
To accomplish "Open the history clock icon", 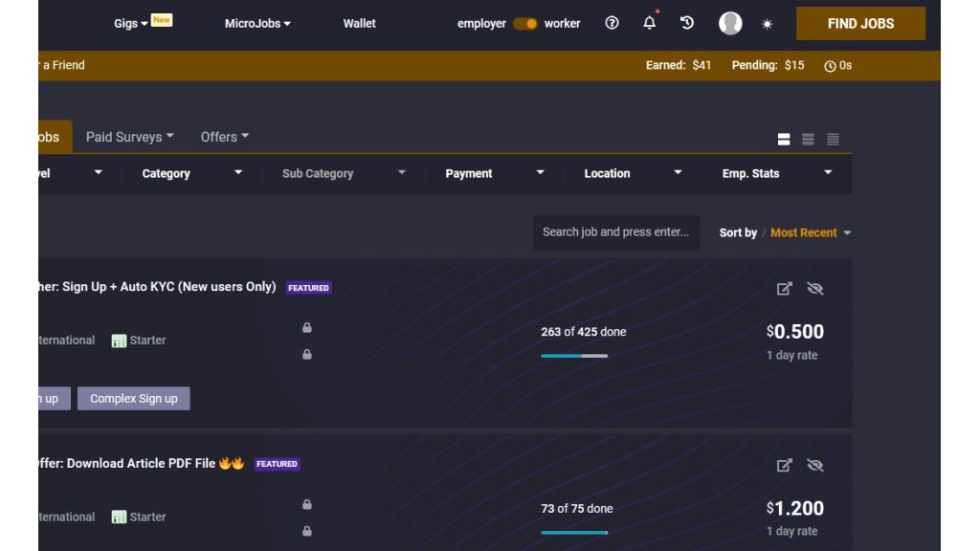I will click(x=687, y=23).
